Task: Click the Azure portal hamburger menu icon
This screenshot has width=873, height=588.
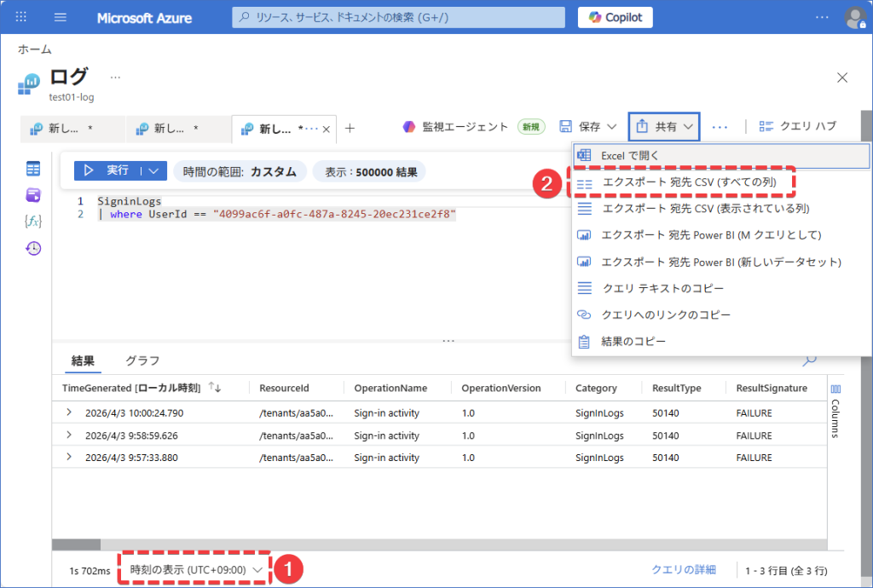Action: (60, 18)
